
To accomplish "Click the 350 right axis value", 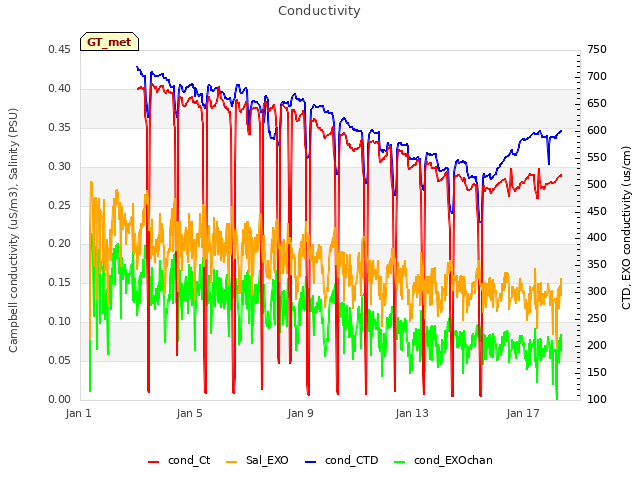I will coord(597,264).
